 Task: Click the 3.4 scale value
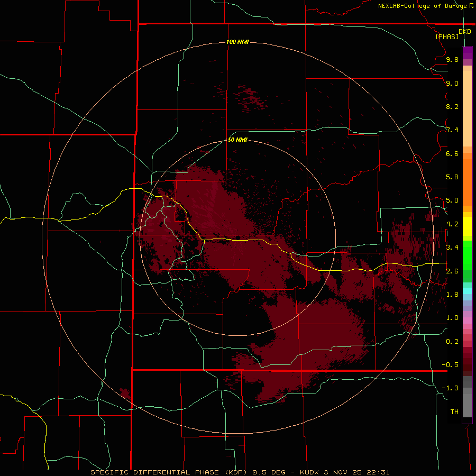[452, 248]
